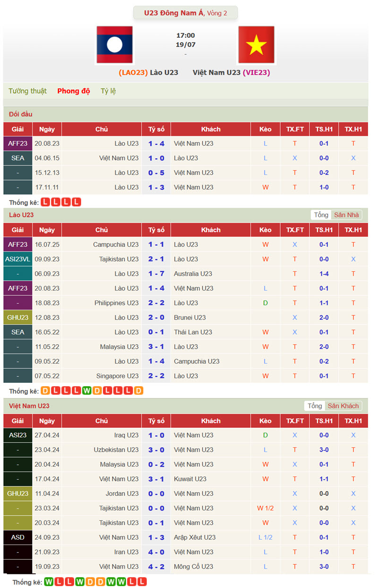
Task: Open the 1 - 4 score on 20.08.23 in Đối đầu
Action: click(x=156, y=144)
